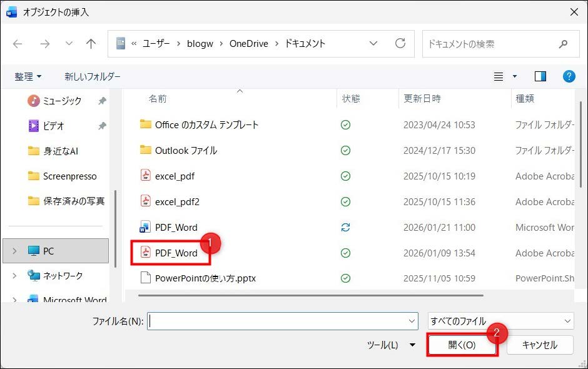Click the Back navigation arrow
The width and height of the screenshot is (588, 369).
tap(18, 44)
